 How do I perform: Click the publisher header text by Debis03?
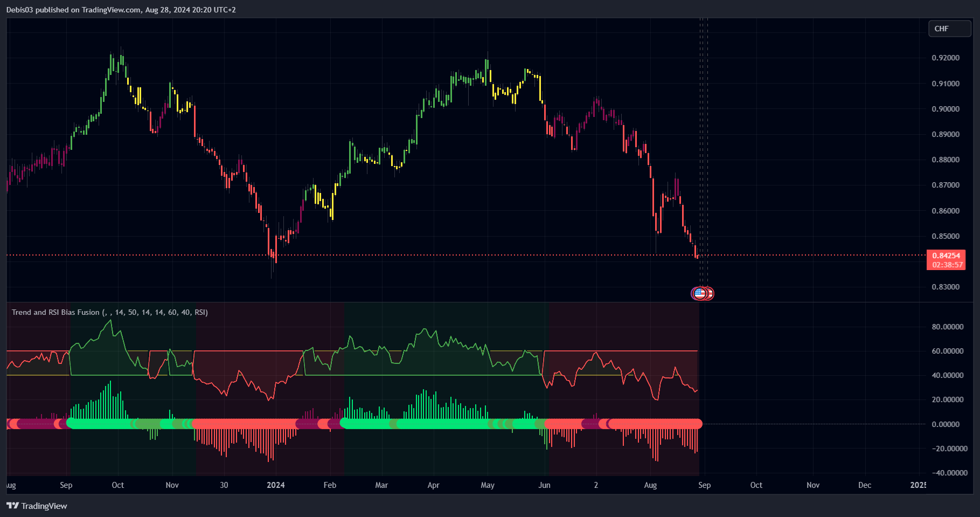tap(121, 10)
